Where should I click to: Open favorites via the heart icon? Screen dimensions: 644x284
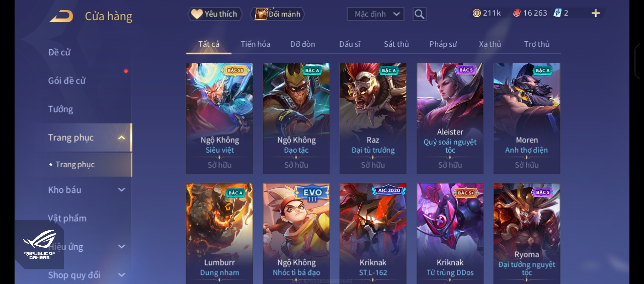tap(197, 14)
